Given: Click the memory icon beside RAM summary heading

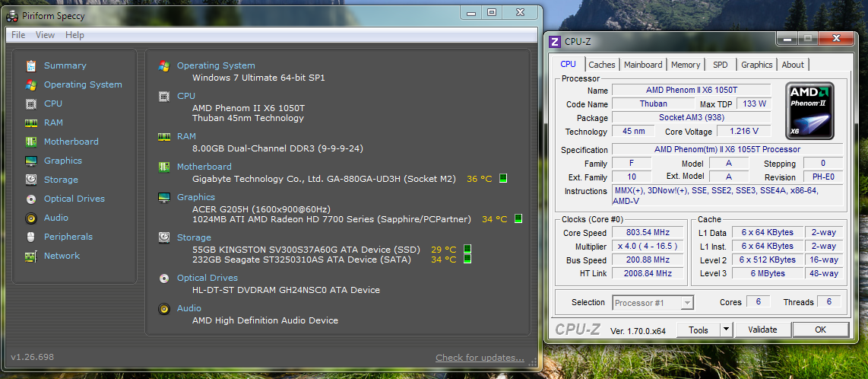Looking at the screenshot, I should (164, 136).
